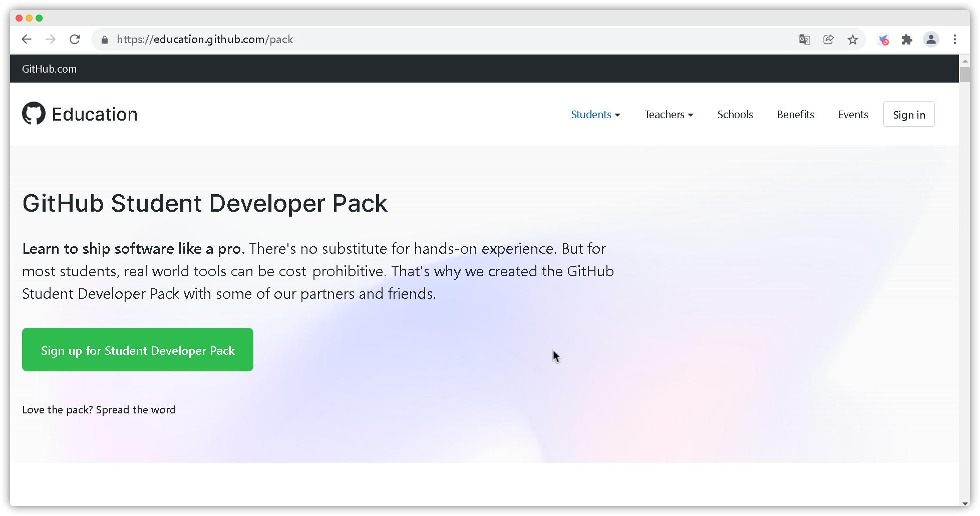
Task: Open Google Translate from the address bar
Action: 804,39
